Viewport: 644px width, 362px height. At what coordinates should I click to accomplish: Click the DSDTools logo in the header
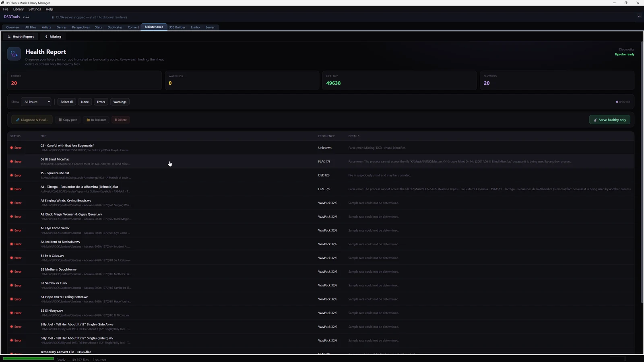(12, 17)
